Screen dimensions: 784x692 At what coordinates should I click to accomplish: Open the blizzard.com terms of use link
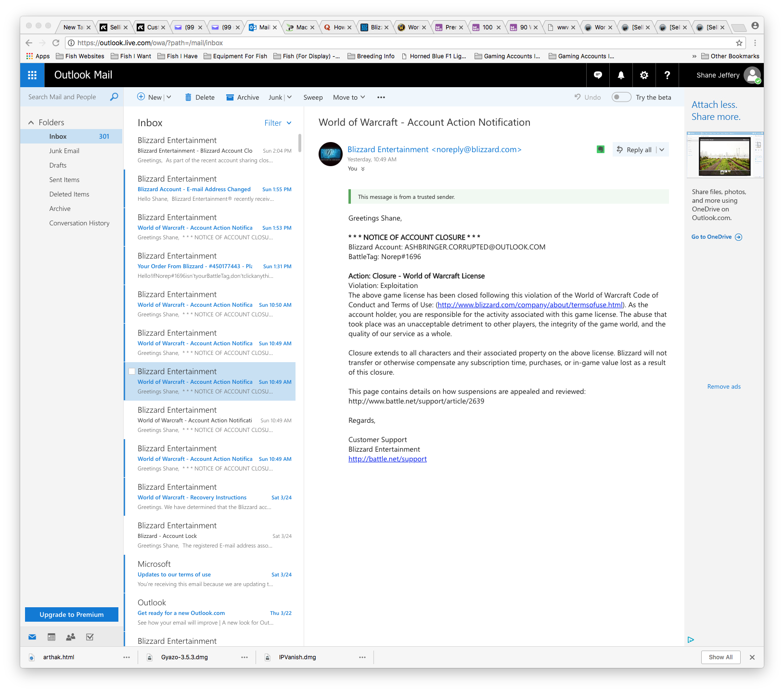click(530, 305)
